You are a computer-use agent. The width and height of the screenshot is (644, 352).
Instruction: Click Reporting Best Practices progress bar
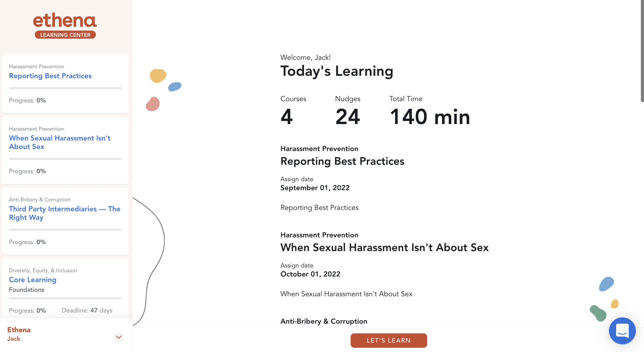click(65, 88)
